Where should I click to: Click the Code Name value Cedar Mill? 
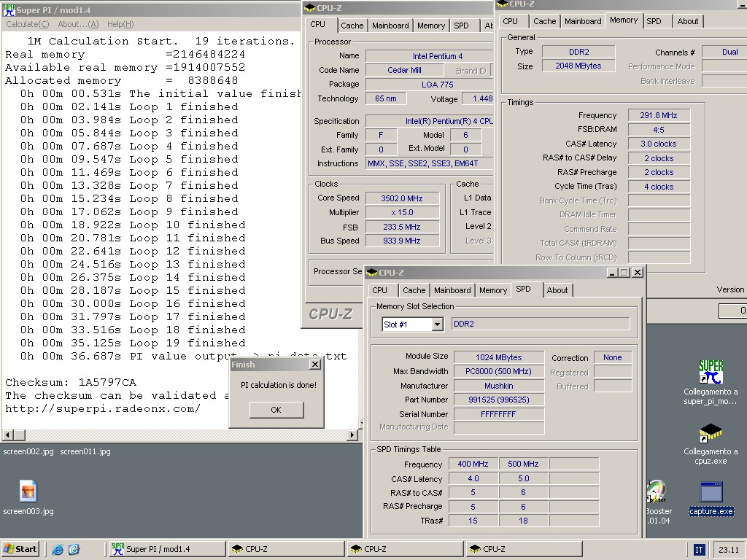(x=404, y=70)
